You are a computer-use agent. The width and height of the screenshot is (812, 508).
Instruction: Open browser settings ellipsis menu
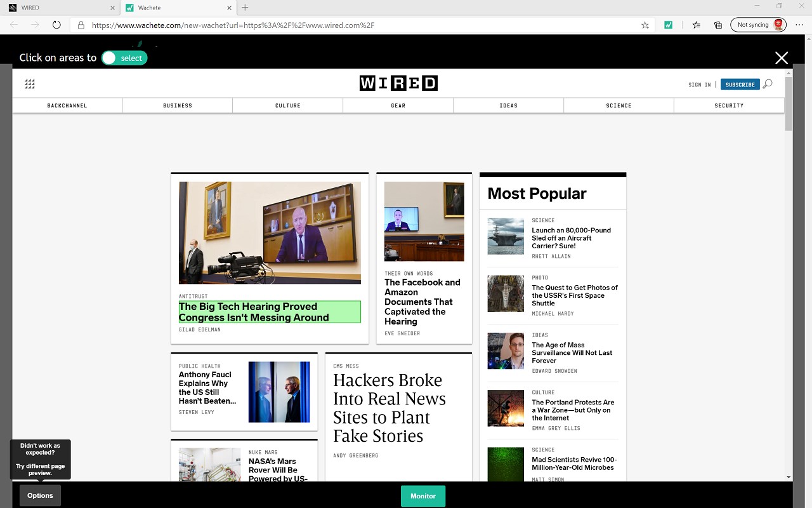pos(798,25)
